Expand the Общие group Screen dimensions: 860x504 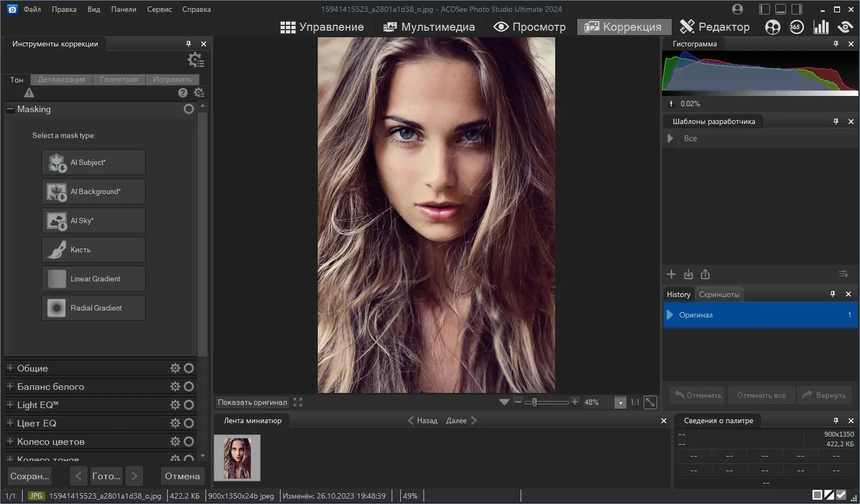pos(10,368)
